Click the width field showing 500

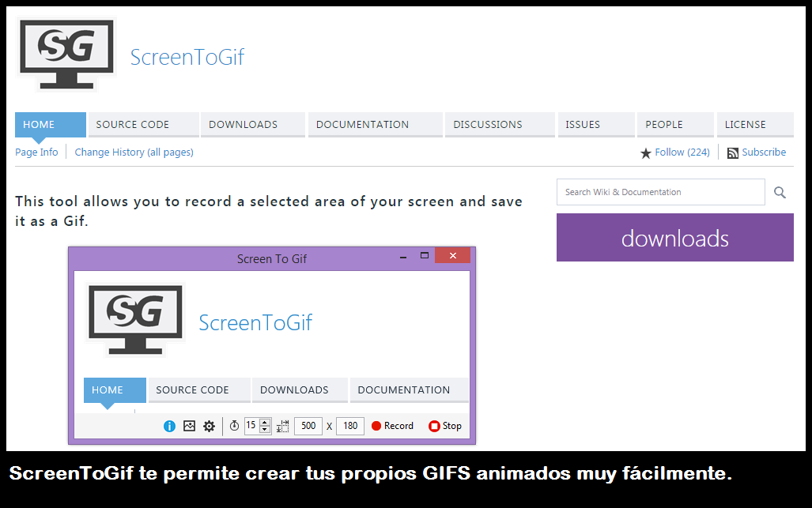pyautogui.click(x=308, y=426)
